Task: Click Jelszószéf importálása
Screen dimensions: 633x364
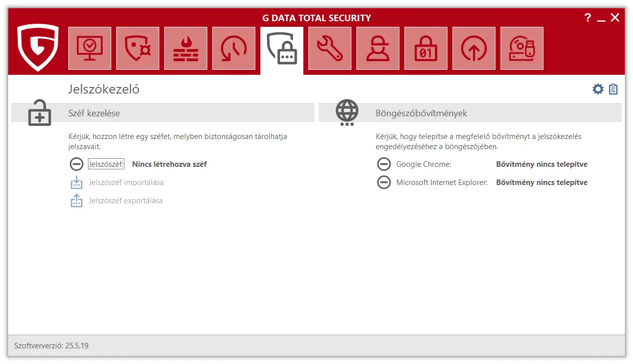Action: click(126, 183)
